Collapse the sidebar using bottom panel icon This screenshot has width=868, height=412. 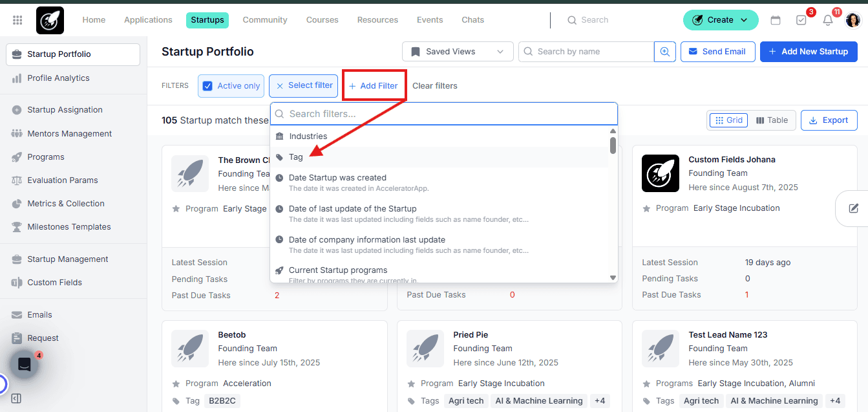(x=17, y=398)
